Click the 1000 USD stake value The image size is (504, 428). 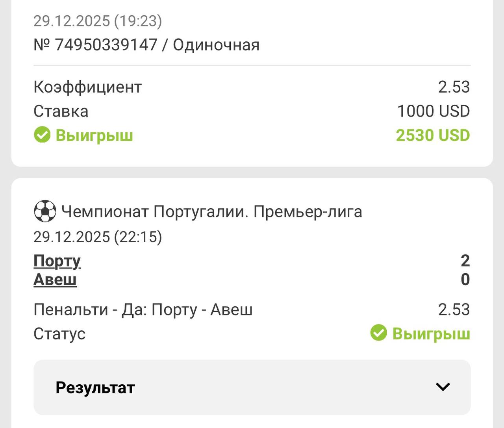click(x=433, y=111)
